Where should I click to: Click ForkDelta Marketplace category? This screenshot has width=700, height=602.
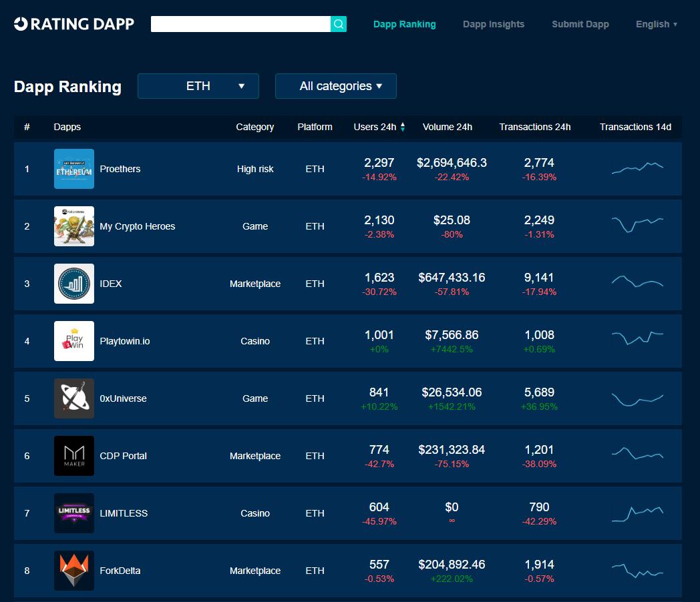pyautogui.click(x=255, y=571)
